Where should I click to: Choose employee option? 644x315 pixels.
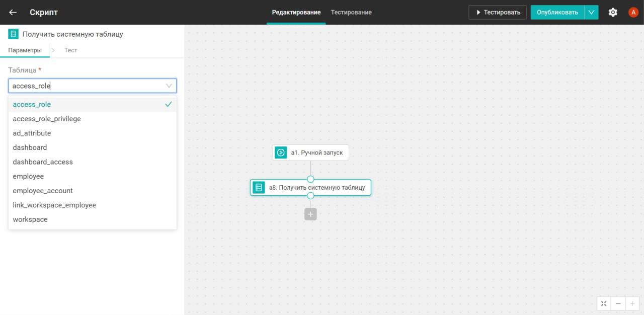point(93,177)
